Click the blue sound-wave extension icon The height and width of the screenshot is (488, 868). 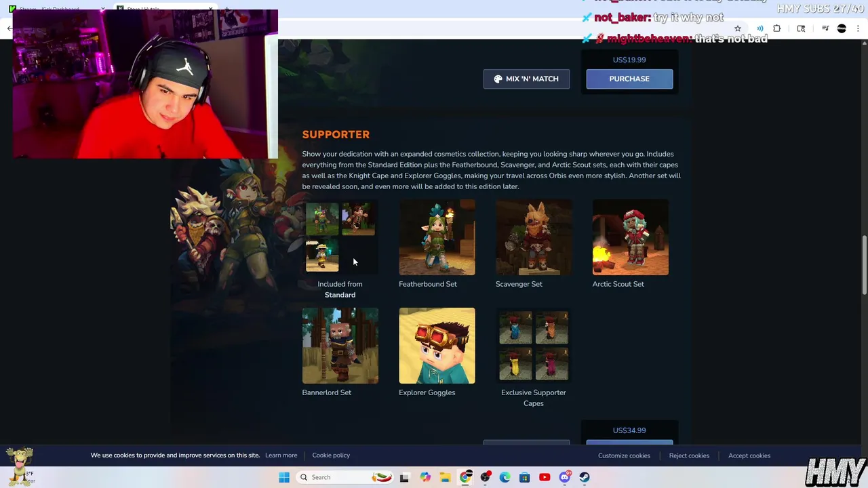pyautogui.click(x=759, y=28)
